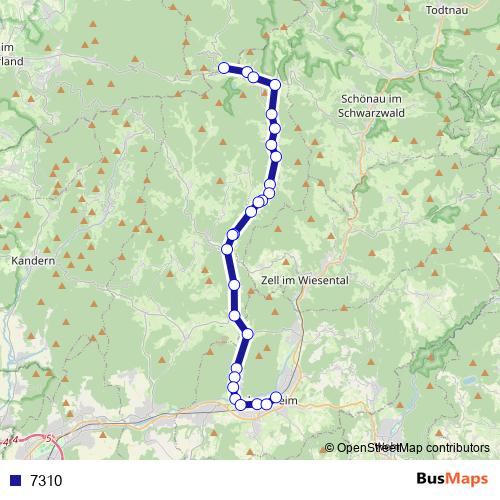Open the OpenStreetMap contributors attribution link
500x500 pixels.
point(407,448)
